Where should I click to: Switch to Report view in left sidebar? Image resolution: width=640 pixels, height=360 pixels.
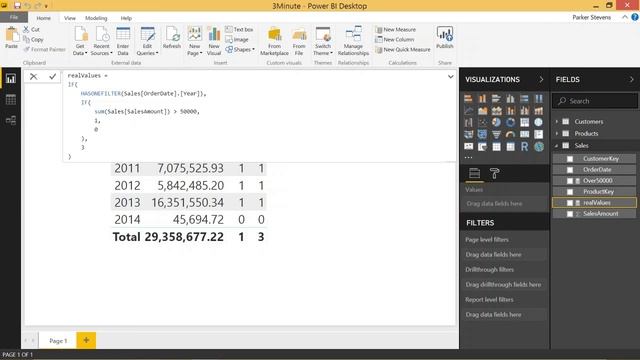tap(11, 78)
